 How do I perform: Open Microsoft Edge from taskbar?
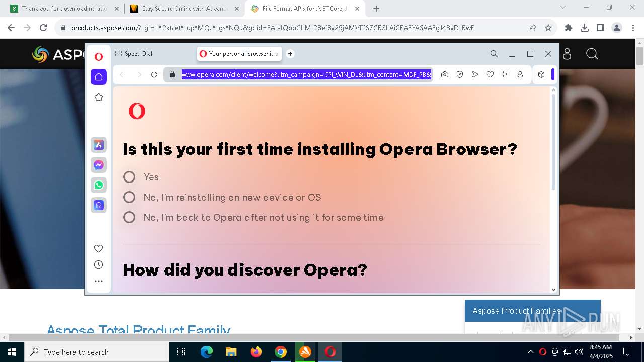(207, 352)
